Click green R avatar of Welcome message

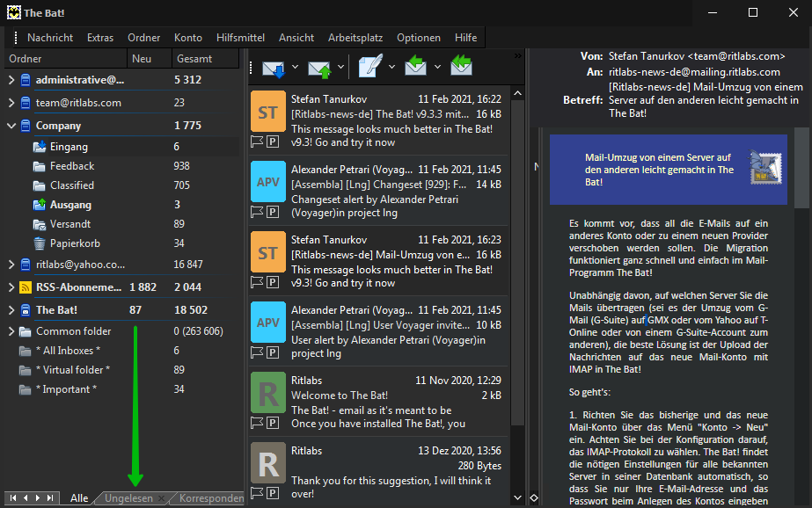[x=268, y=393]
